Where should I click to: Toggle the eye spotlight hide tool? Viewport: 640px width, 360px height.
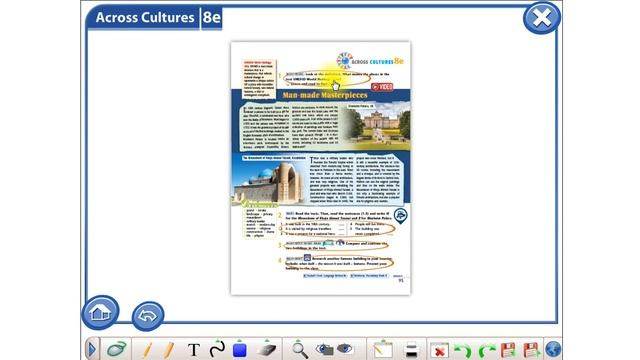point(345,349)
